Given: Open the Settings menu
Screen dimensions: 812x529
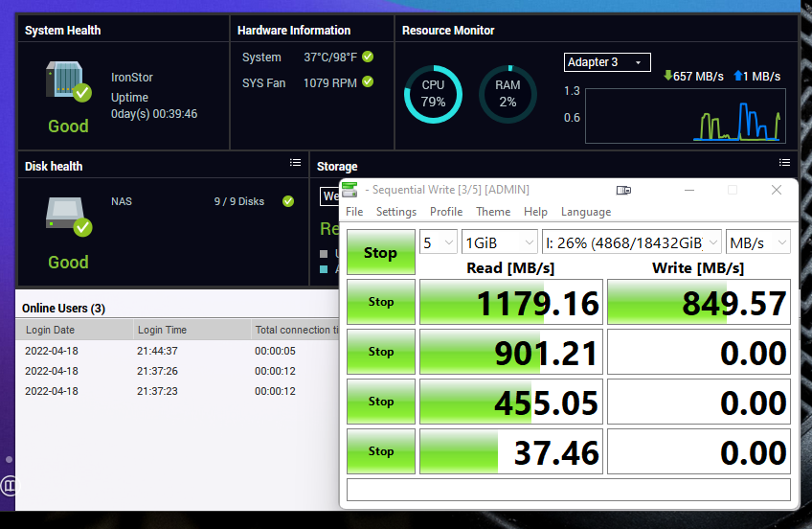Looking at the screenshot, I should (395, 212).
